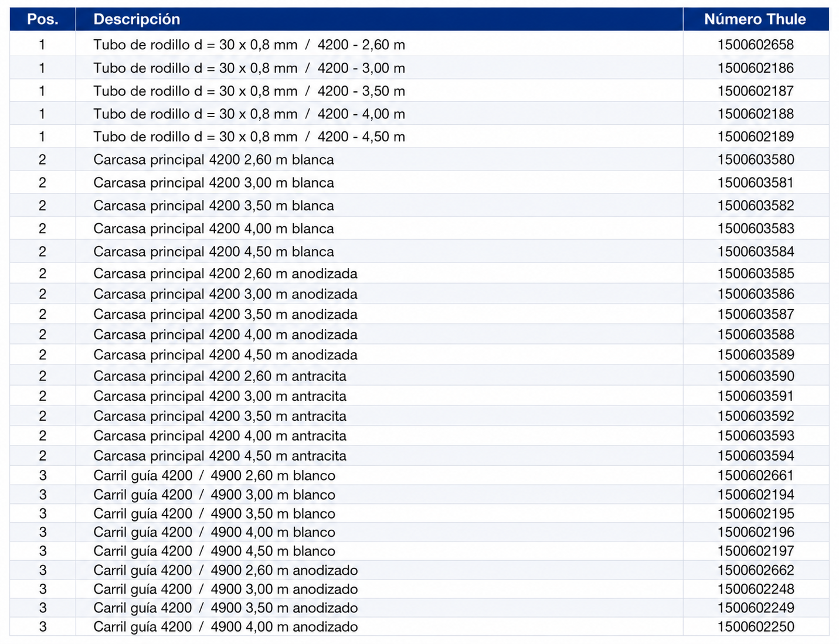
Task: Select part number 1500603588
Action: tap(756, 334)
